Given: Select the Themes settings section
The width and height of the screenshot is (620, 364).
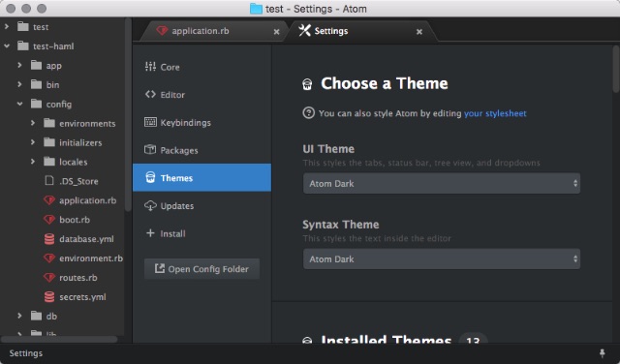Looking at the screenshot, I should click(201, 177).
